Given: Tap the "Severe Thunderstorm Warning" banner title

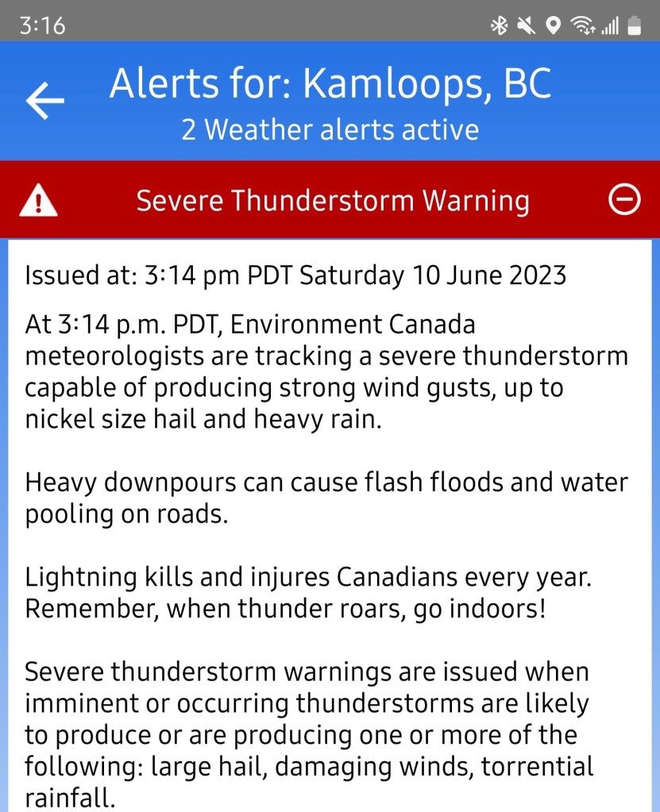Looking at the screenshot, I should (x=333, y=201).
